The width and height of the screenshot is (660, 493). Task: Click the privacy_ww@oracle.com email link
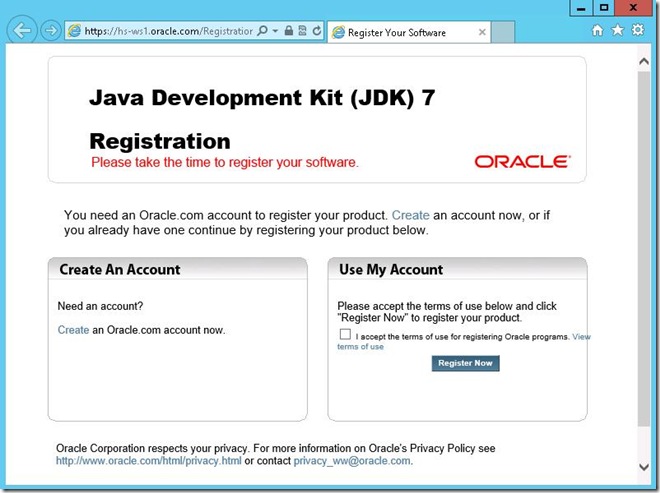point(352,461)
